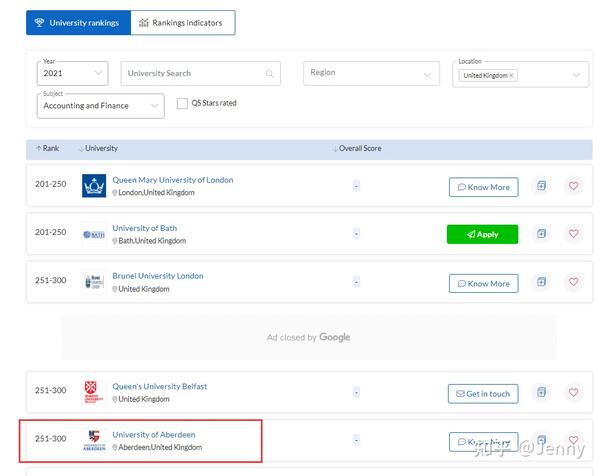Expand the Location dropdown arrow
This screenshot has height=476, width=600.
(x=576, y=75)
